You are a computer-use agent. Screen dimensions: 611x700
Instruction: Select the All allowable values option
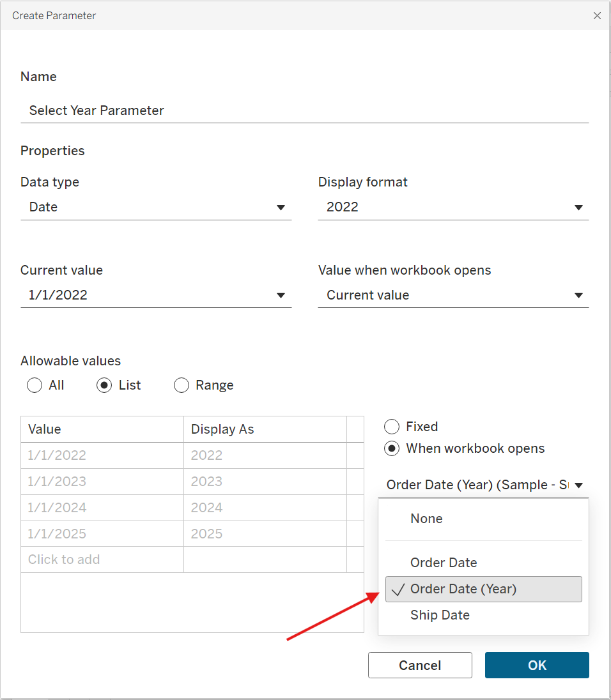click(x=35, y=385)
